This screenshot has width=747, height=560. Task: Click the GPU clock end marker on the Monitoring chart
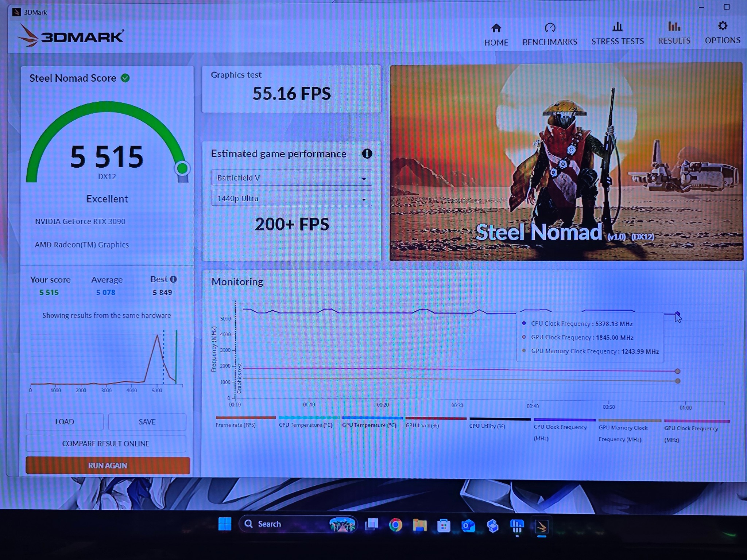point(677,371)
